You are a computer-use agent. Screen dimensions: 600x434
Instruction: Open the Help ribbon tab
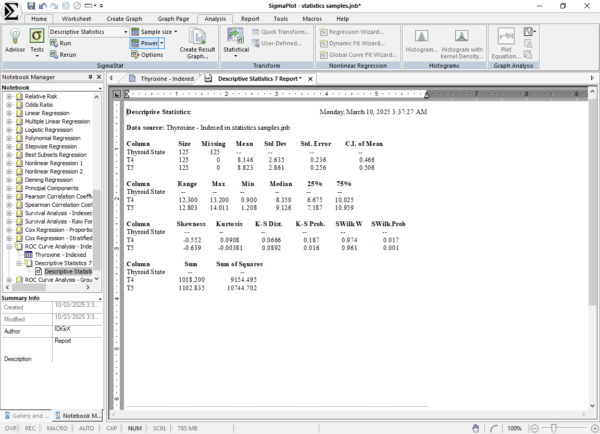pos(342,19)
